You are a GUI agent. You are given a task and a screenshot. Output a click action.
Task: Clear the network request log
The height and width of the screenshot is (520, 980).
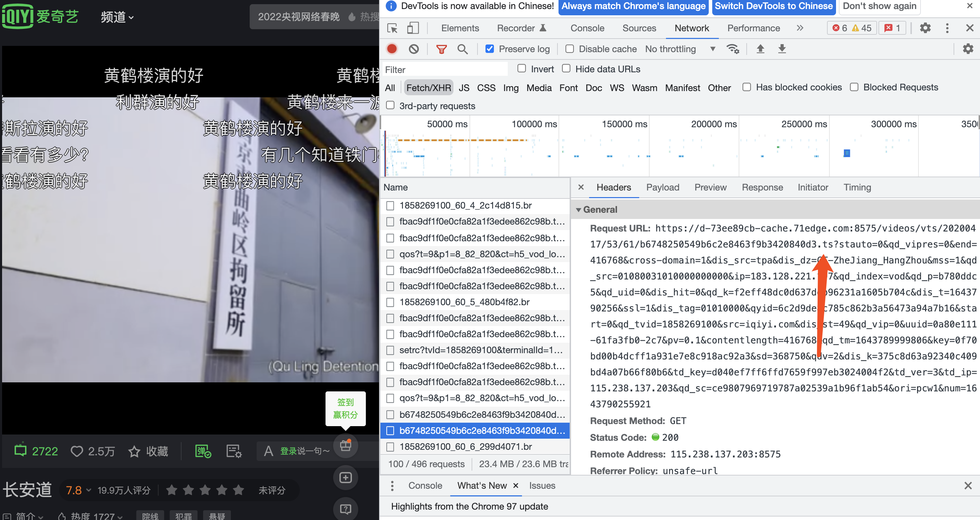(413, 49)
